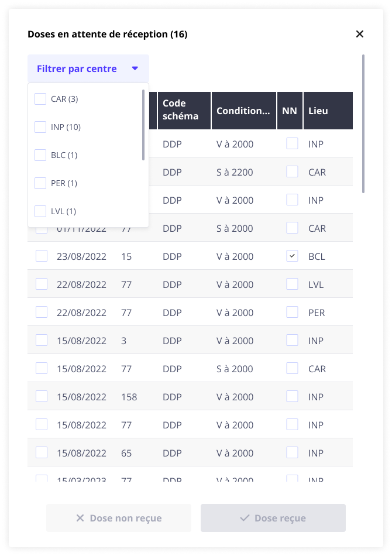Tick the NN checkbox for LVL row
This screenshot has height=556, width=392.
tap(292, 284)
